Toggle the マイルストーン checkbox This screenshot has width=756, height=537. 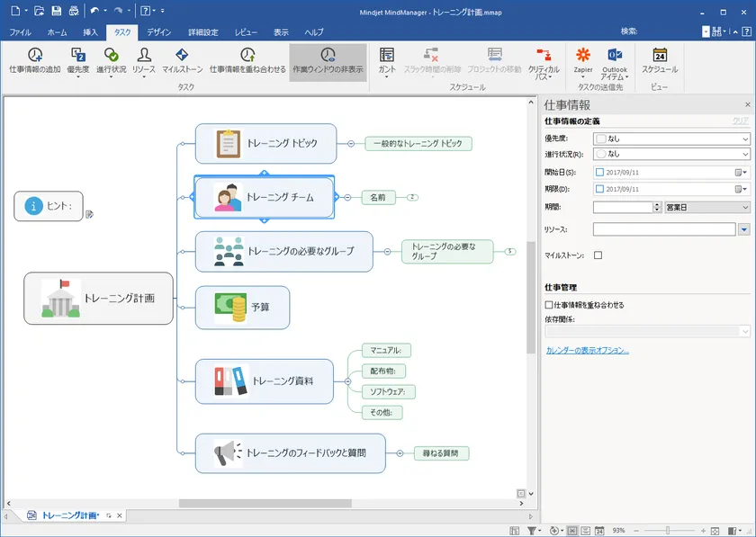598,255
